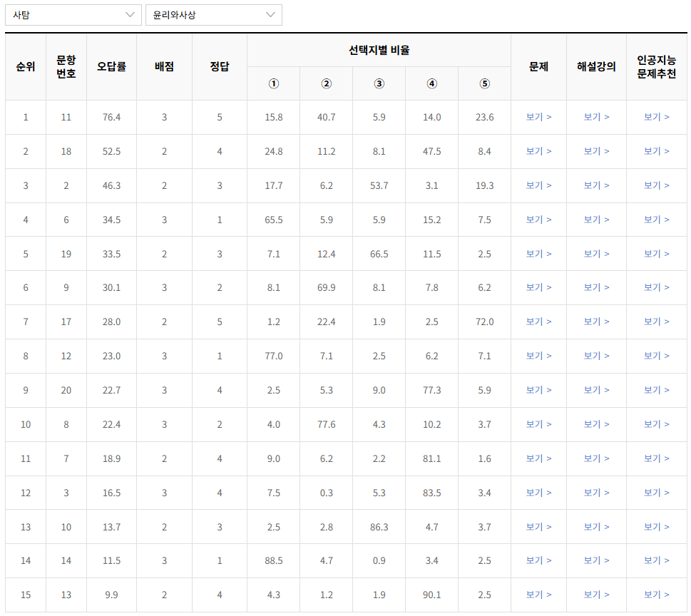Open AI problem recommendation for question 12
Viewport: 691px width, 616px height.
click(x=656, y=356)
